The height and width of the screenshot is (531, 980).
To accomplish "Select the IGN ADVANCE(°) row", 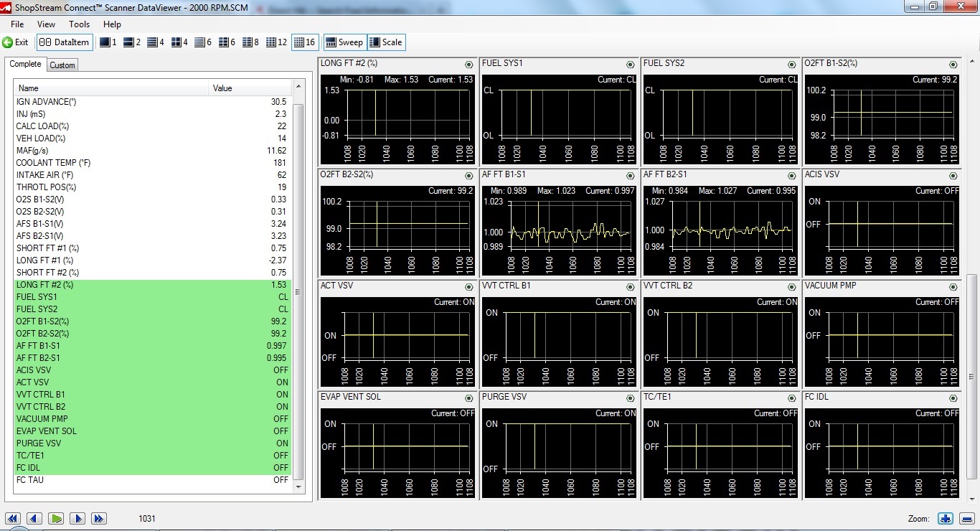I will click(x=153, y=102).
